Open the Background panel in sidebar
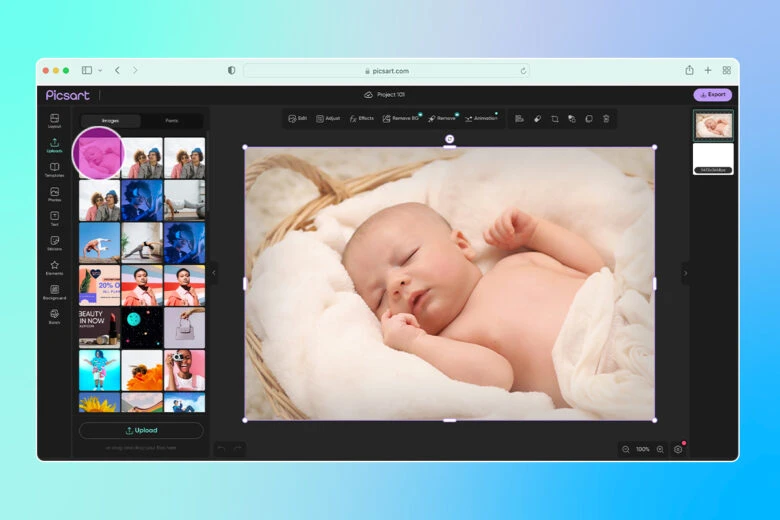This screenshot has height=520, width=780. coord(54,292)
